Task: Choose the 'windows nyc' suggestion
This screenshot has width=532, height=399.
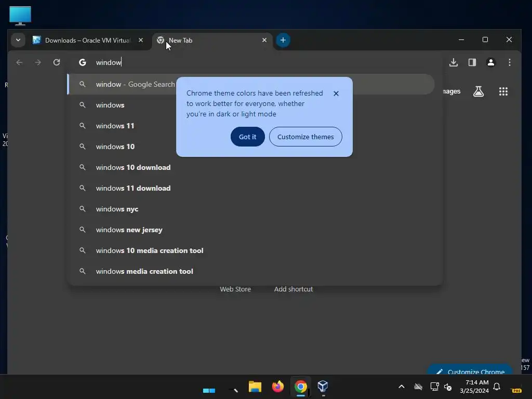Action: 251,209
